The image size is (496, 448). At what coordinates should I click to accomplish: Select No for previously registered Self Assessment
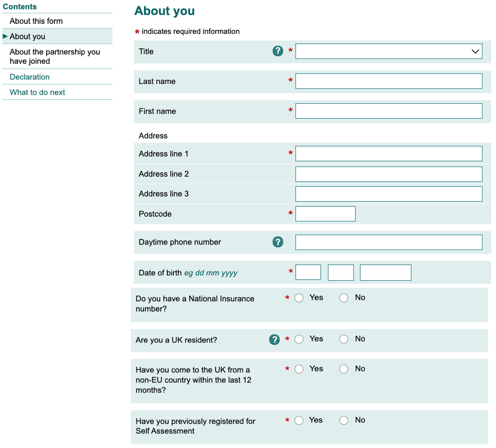[x=344, y=420]
